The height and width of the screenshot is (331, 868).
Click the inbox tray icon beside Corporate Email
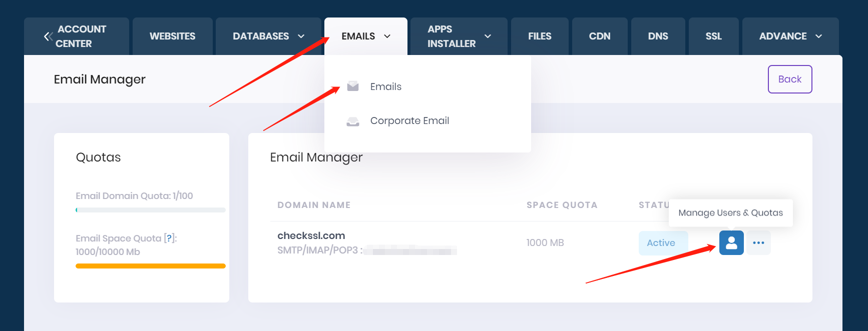(353, 121)
